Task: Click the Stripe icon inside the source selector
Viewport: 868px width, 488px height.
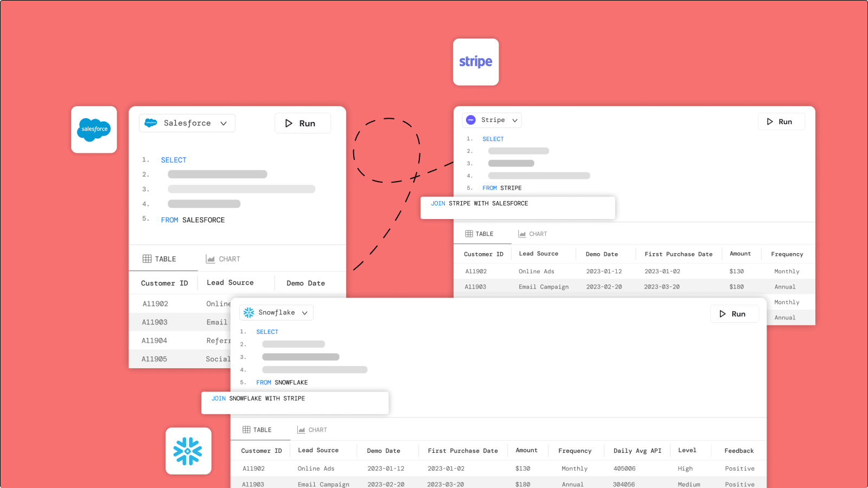Action: [471, 120]
